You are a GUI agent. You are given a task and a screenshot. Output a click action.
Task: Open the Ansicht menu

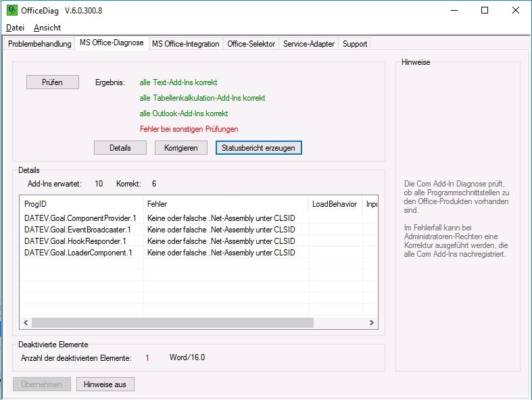coord(47,28)
